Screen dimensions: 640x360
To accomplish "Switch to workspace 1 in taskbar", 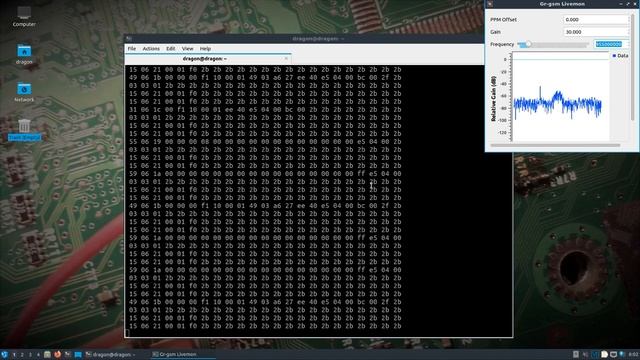I will click(14, 355).
